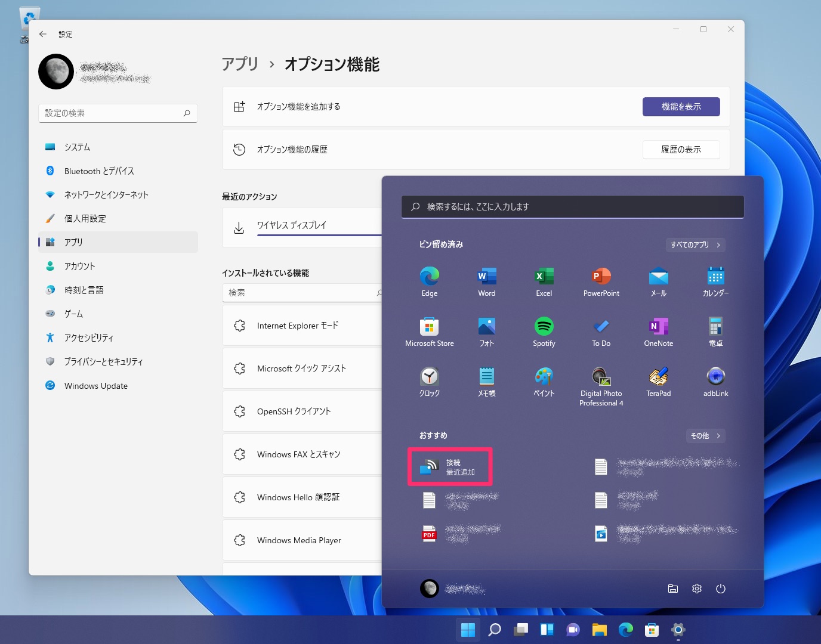The width and height of the screenshot is (821, 644).
Task: Open the フォト app
Action: (x=486, y=332)
